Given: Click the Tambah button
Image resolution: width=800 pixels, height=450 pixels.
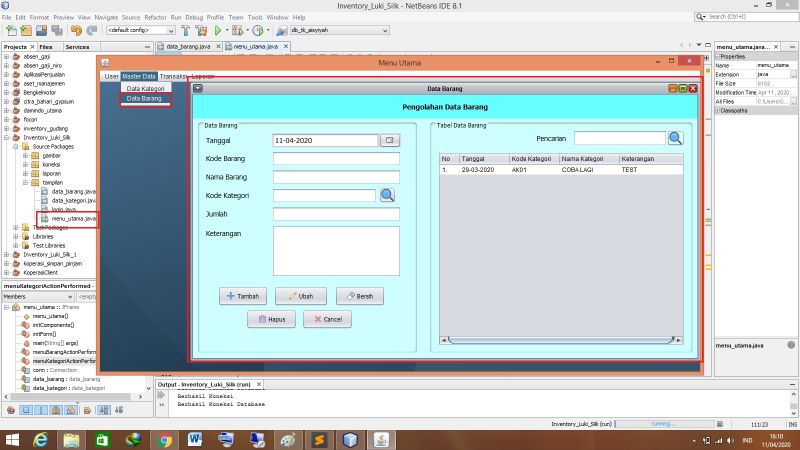Looking at the screenshot, I should click(243, 296).
